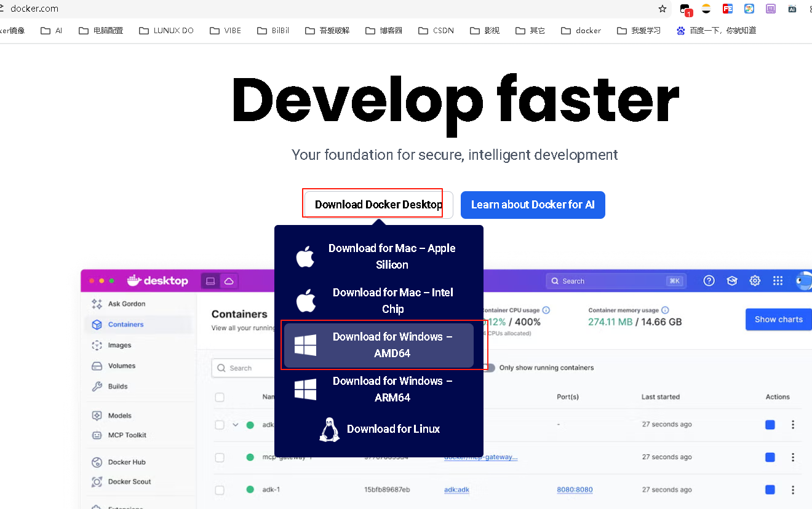Open the docker bookmark folder
This screenshot has height=509, width=812.
tap(581, 30)
